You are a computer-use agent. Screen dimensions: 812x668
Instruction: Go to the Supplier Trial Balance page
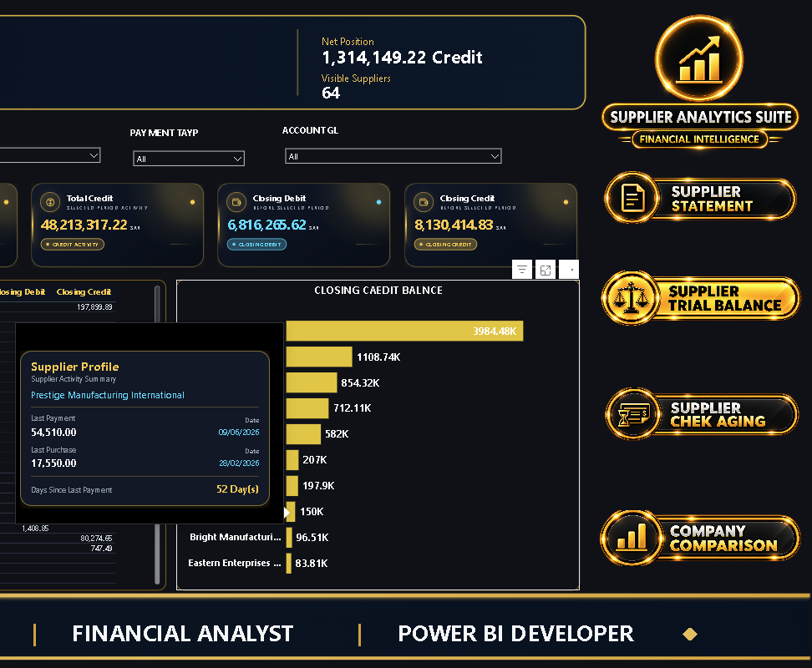700,299
